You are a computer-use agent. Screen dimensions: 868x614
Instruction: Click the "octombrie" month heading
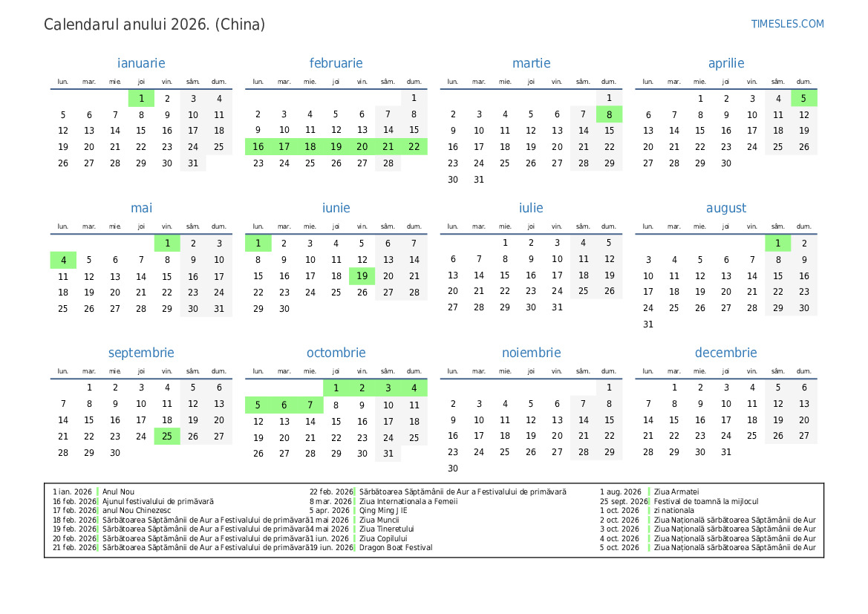[336, 353]
